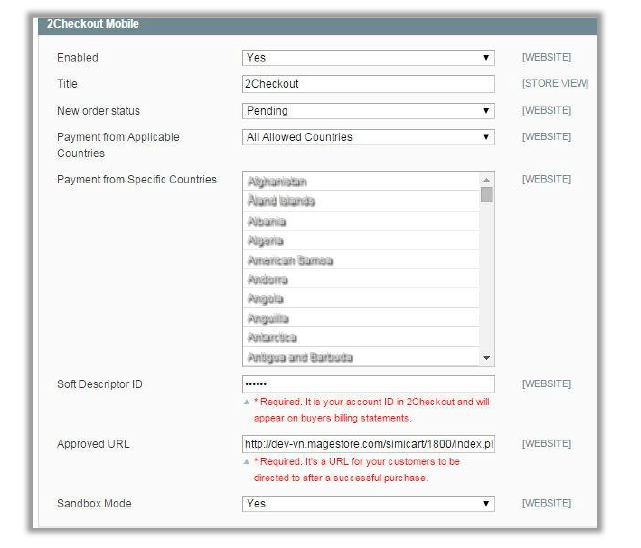Click the [STORE VIEW] scope label
The height and width of the screenshot is (548, 641).
(x=555, y=83)
